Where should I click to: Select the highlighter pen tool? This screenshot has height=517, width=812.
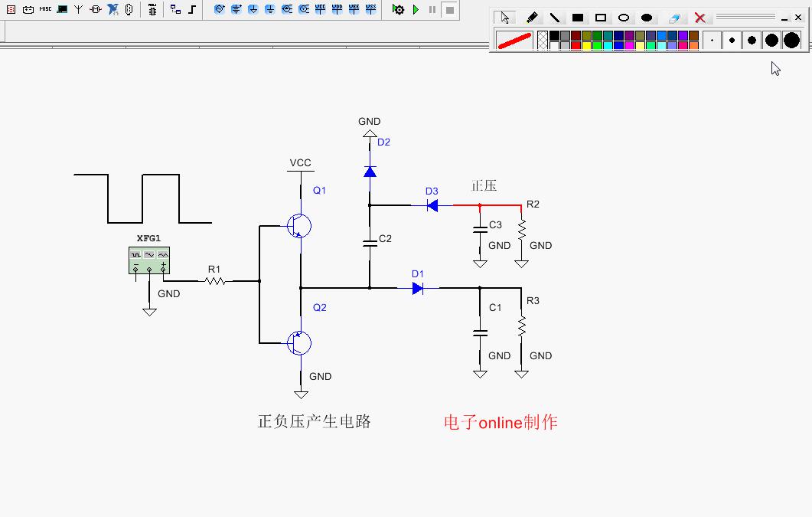532,18
